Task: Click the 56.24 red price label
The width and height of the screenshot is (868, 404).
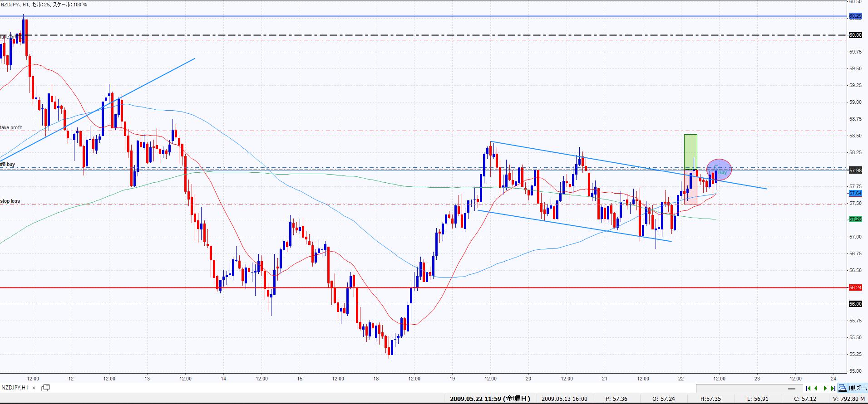Action: click(855, 287)
